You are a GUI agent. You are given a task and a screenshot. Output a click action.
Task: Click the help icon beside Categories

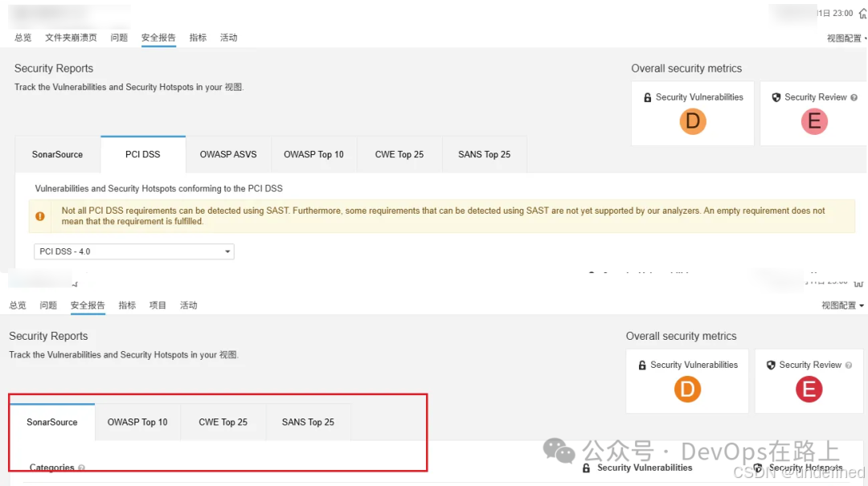tap(81, 468)
